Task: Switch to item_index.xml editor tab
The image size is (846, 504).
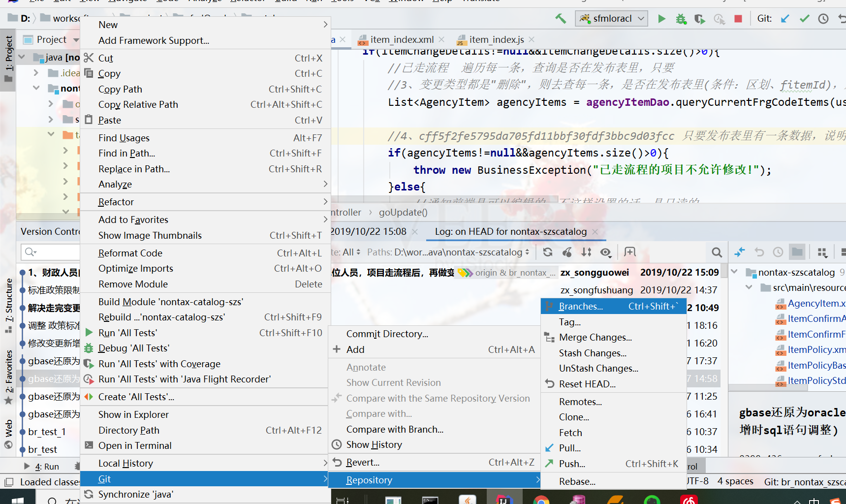Action: pyautogui.click(x=402, y=39)
